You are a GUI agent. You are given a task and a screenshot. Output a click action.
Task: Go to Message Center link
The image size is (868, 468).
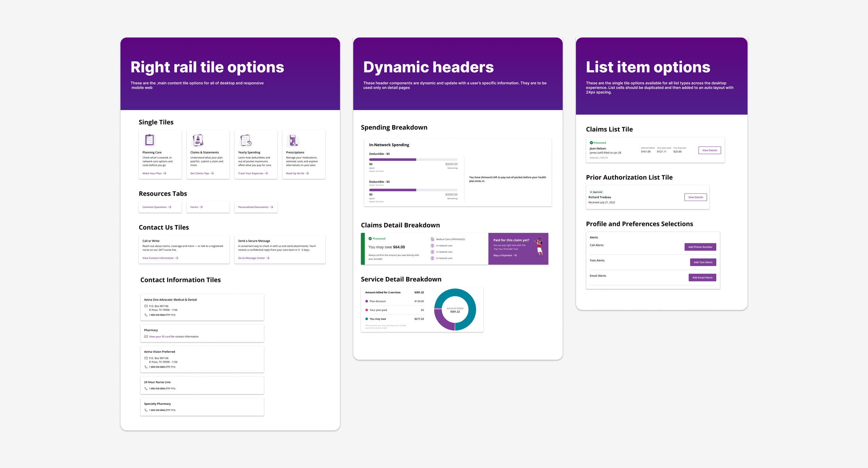point(254,258)
